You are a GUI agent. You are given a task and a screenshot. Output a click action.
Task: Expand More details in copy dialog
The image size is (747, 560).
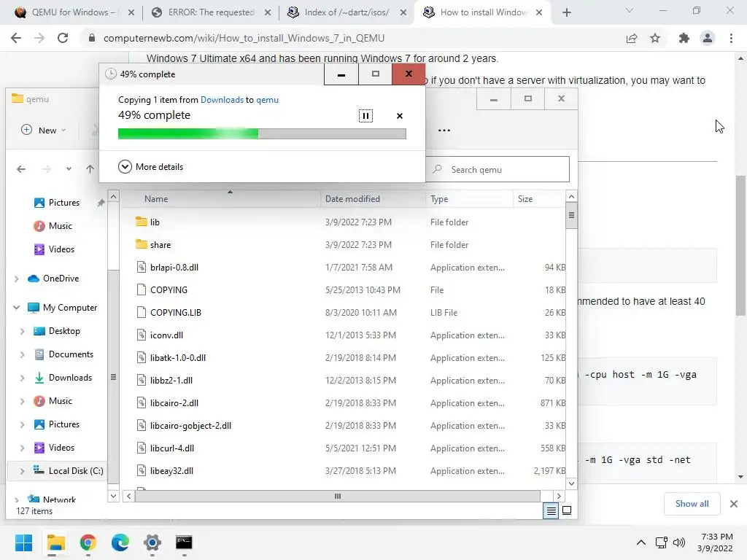tap(150, 167)
